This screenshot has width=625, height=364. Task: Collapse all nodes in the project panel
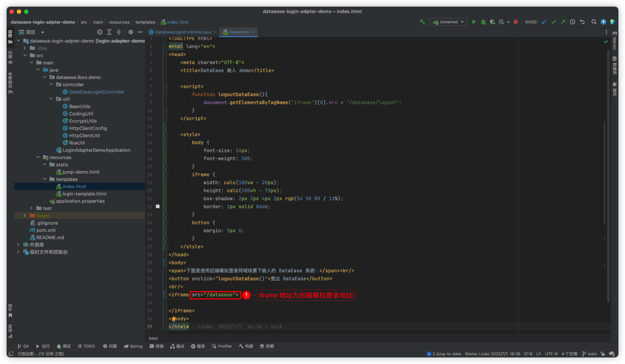(119, 32)
